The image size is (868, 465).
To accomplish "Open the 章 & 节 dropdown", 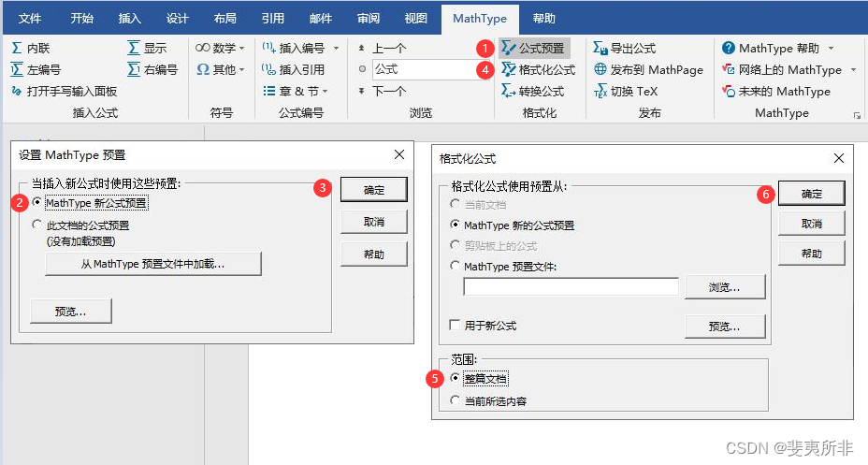I will click(296, 92).
